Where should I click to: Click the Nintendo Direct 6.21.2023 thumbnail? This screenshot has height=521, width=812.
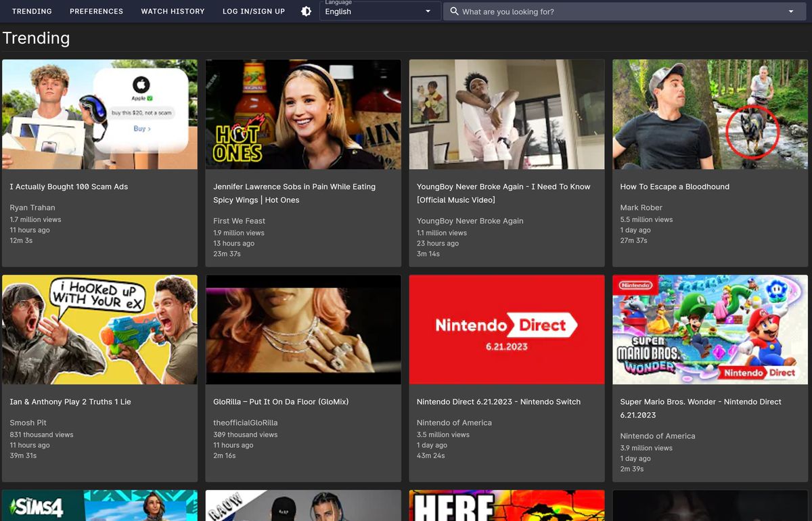[x=506, y=330]
